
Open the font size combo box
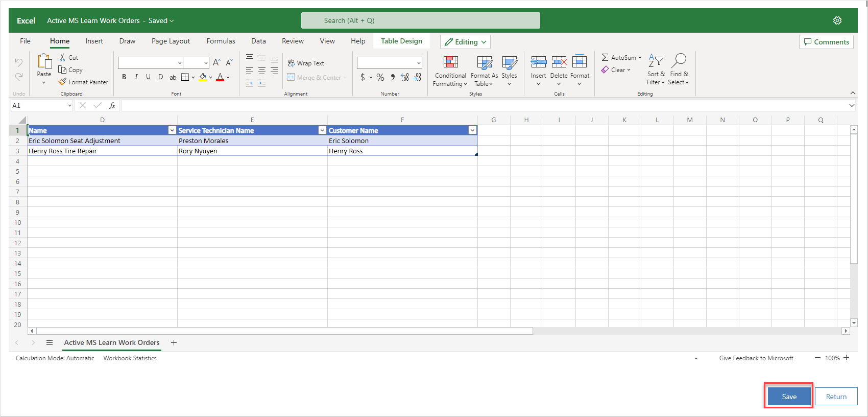tap(197, 62)
